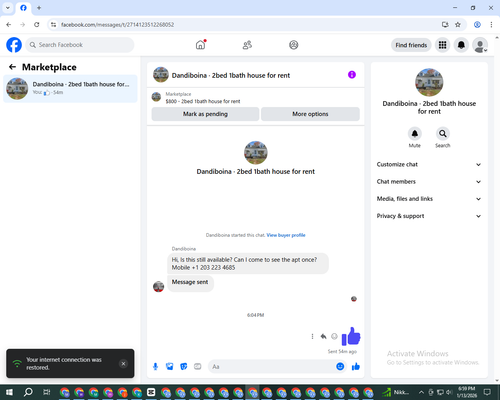This screenshot has width=500, height=400.
Task: Show hidden system tray icons
Action: (421, 392)
